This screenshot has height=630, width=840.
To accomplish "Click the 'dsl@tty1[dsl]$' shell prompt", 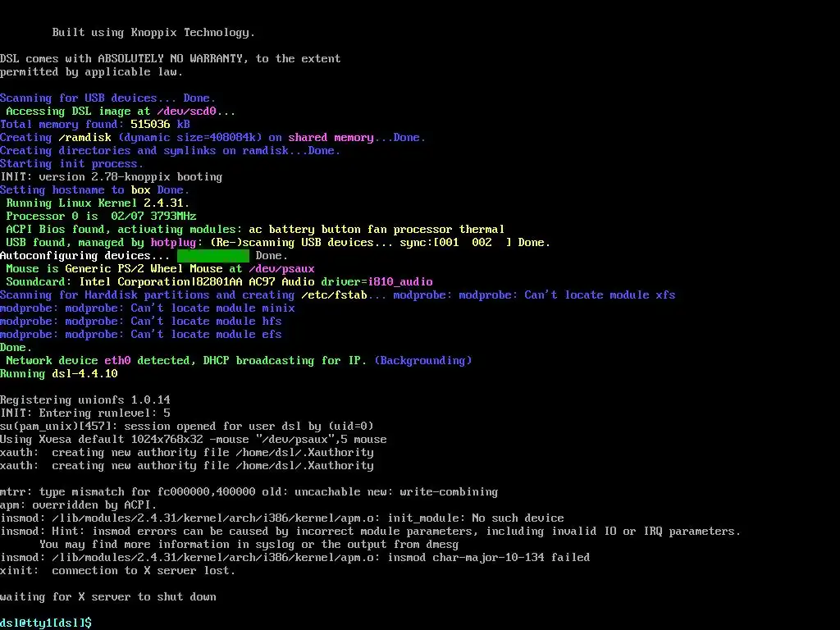I will pyautogui.click(x=46, y=623).
